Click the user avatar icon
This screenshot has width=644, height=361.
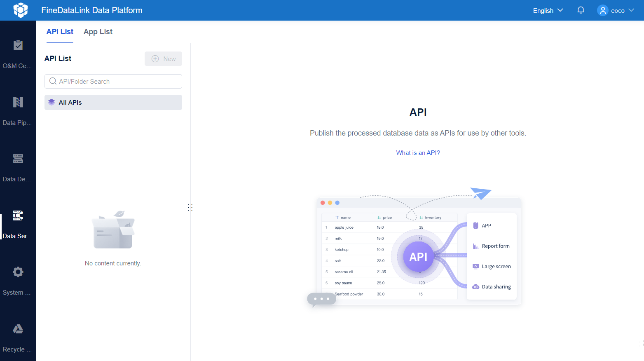pos(603,10)
